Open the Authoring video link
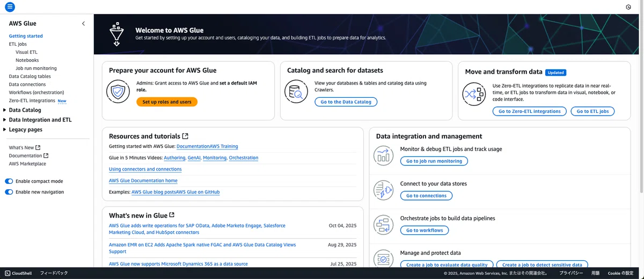Screen dimensions: 644x279 point(174,158)
